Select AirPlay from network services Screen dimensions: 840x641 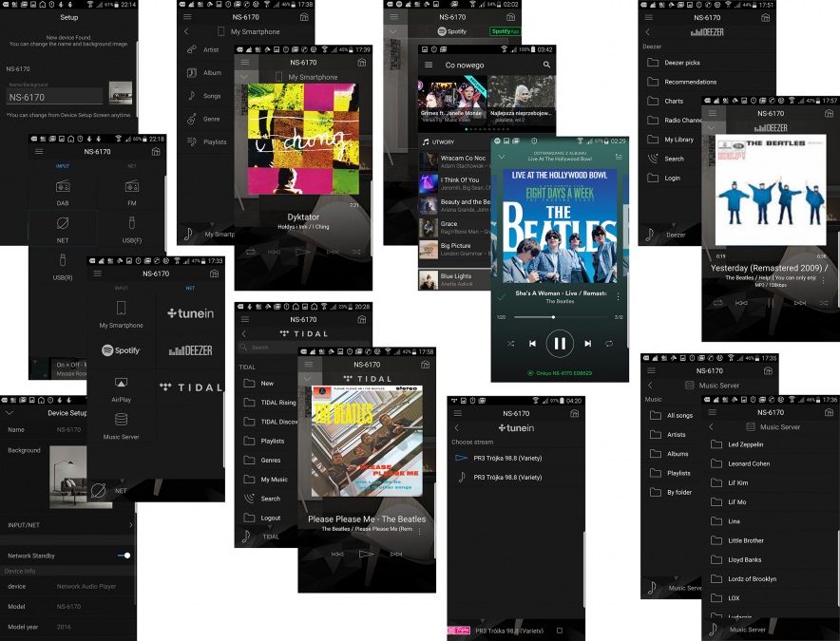click(121, 386)
